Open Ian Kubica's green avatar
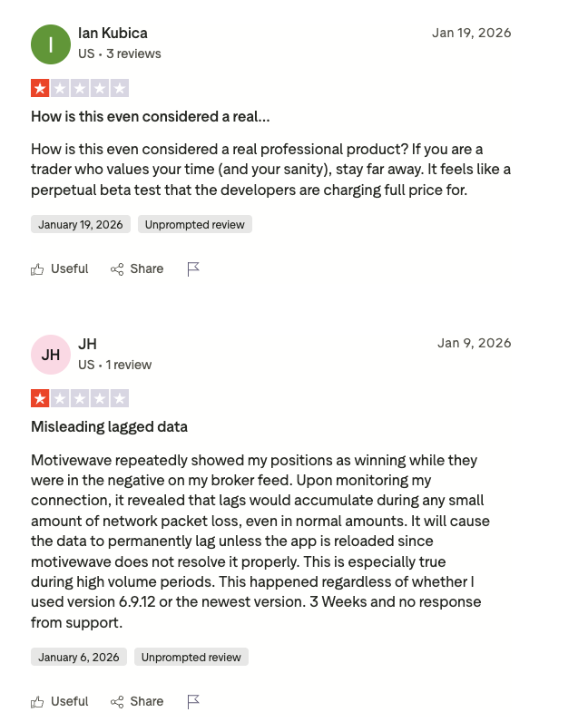The image size is (588, 722). [51, 44]
